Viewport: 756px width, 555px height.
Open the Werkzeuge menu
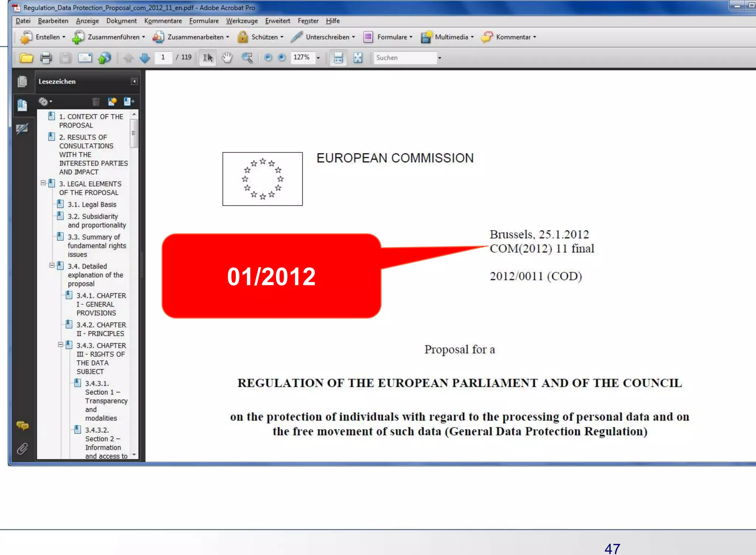(242, 21)
